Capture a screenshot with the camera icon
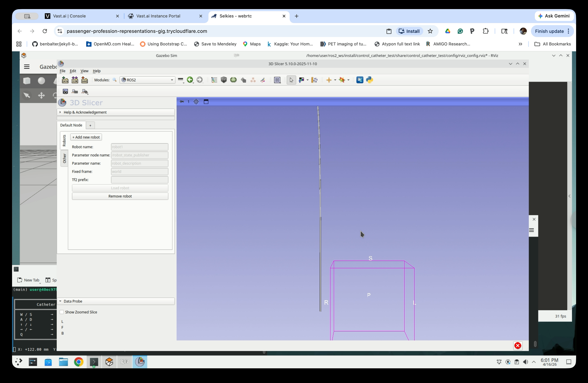 [x=65, y=92]
